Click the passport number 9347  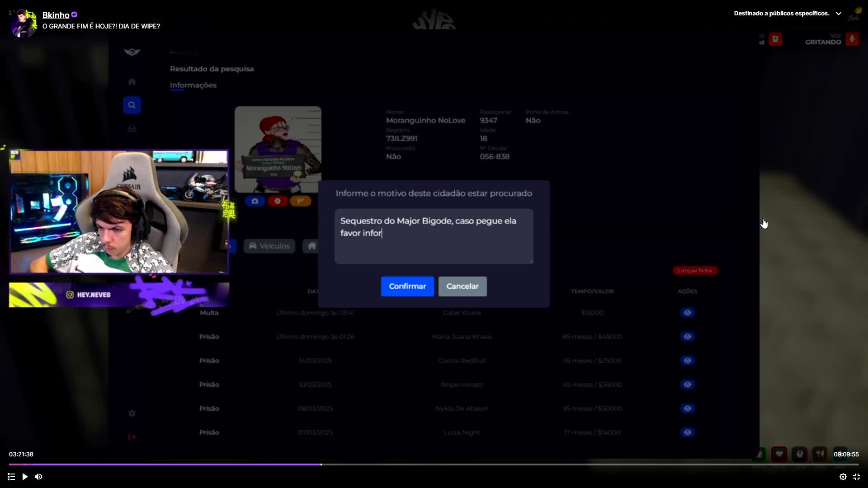(488, 121)
